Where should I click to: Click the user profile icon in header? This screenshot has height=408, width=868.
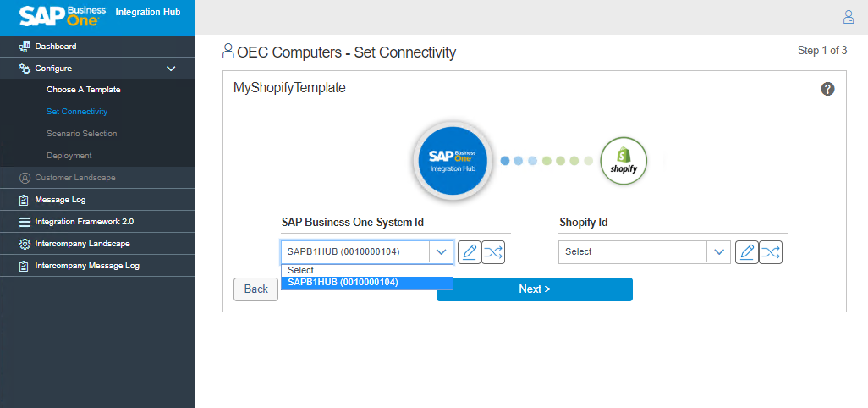click(849, 17)
